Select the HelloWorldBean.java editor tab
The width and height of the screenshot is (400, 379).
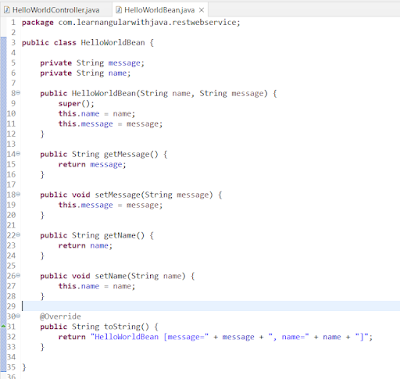tap(159, 10)
